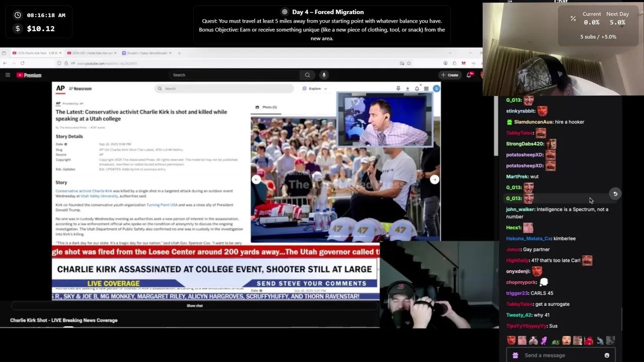
Task: Click the SEND STEVE YOUR COMMENTS banner
Action: pyautogui.click(x=311, y=284)
